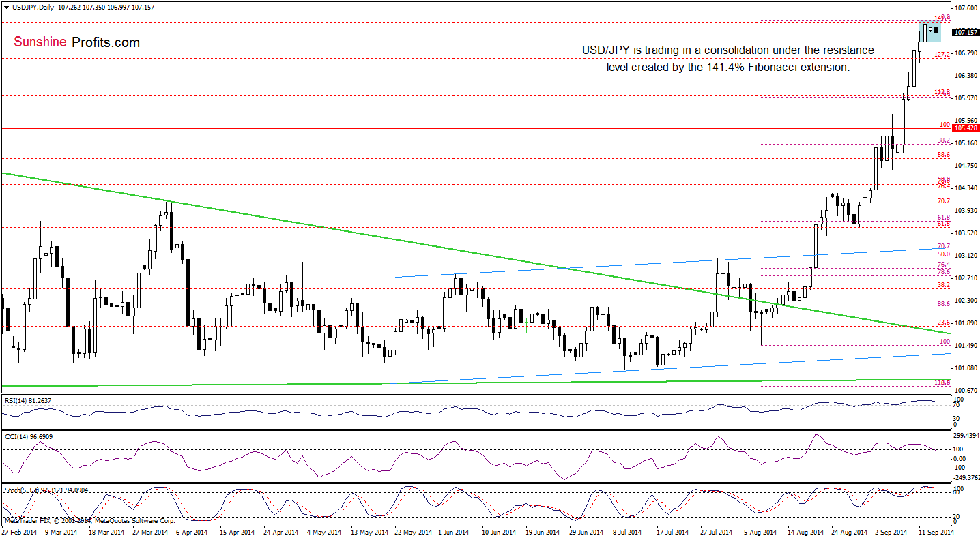The width and height of the screenshot is (980, 538).
Task: Select the red price tag 105.428
Action: 965,128
